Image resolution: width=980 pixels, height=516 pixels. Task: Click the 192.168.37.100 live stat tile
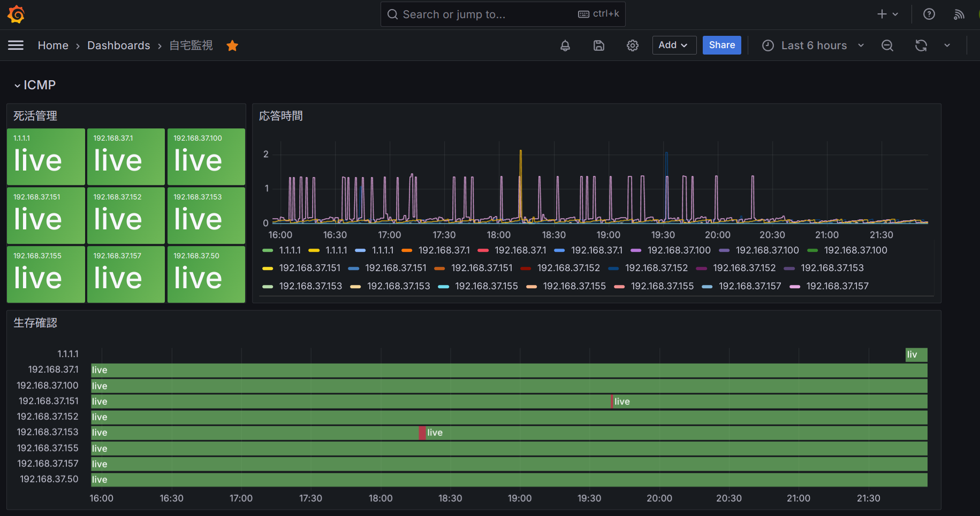coord(206,157)
